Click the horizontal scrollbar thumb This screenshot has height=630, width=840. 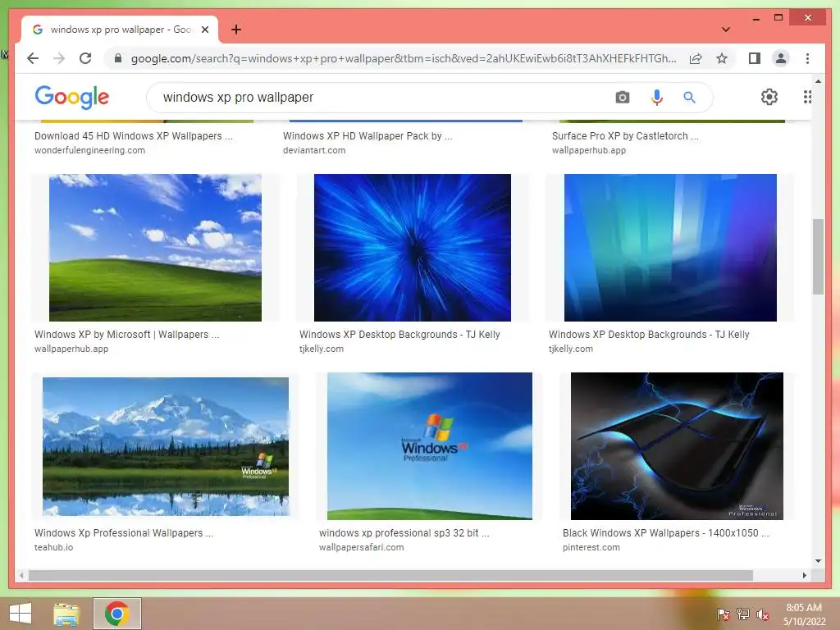click(390, 575)
